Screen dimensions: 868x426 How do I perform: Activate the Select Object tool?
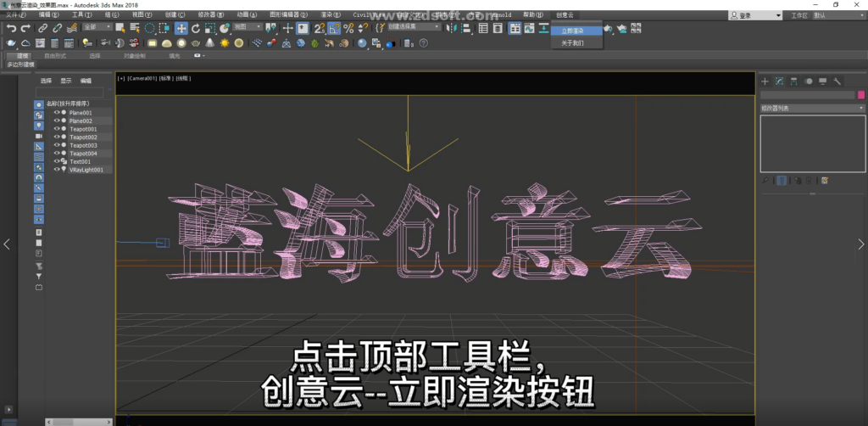click(120, 28)
